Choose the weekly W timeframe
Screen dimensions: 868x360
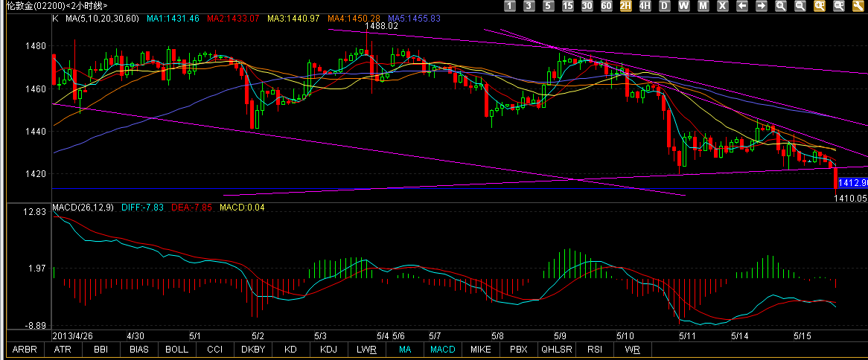tap(683, 6)
